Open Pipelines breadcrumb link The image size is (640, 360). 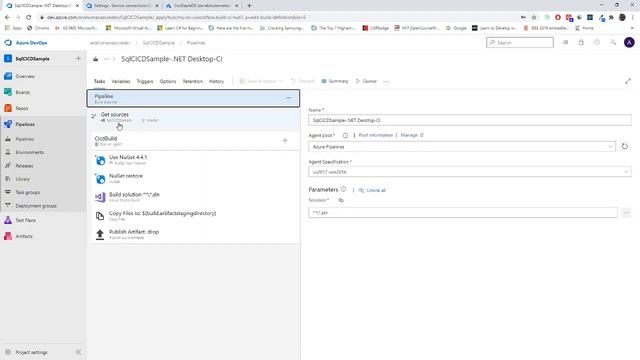point(196,43)
